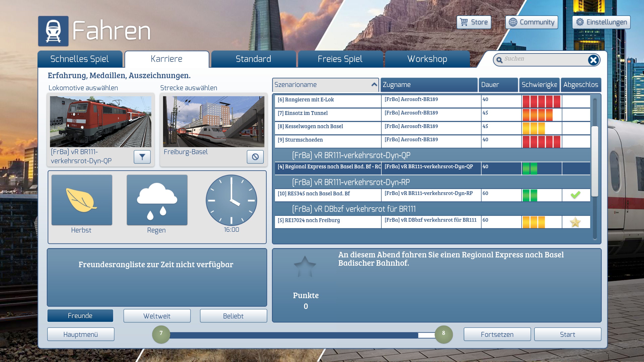The height and width of the screenshot is (362, 644).
Task: Click the green checkmark on RE5345 row
Action: click(575, 195)
